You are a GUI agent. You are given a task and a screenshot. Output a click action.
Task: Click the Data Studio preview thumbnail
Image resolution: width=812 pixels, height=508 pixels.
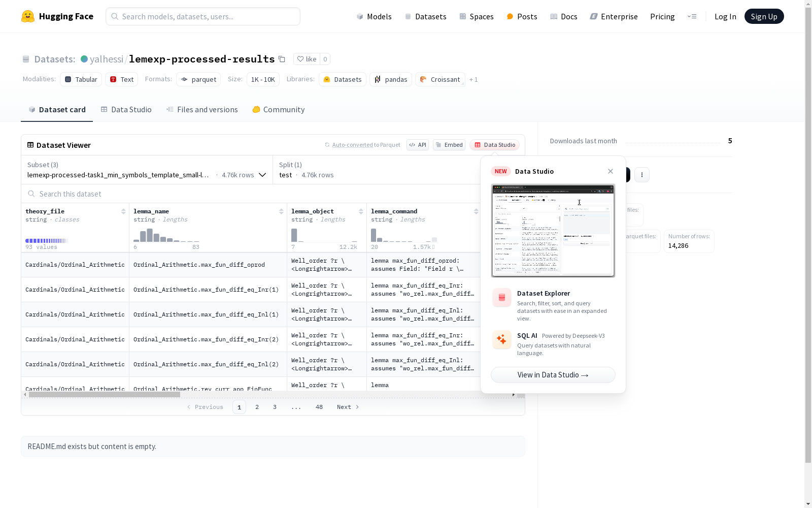[553, 231]
